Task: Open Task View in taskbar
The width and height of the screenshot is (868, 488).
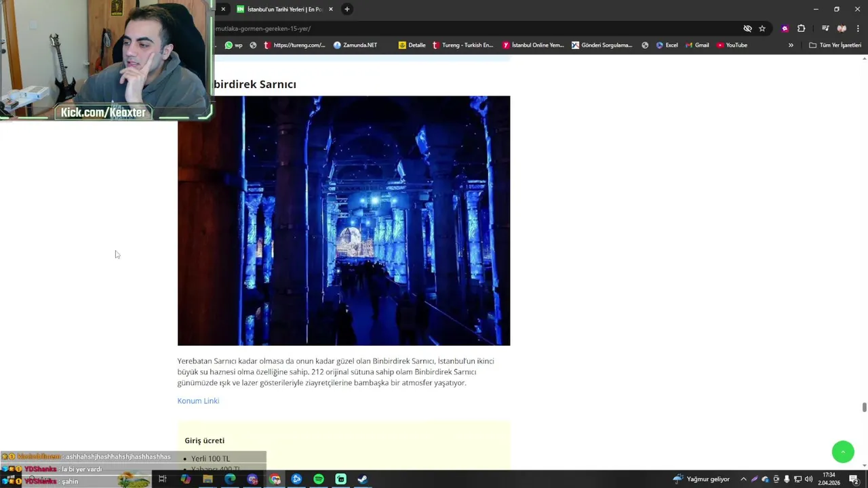Action: (x=163, y=479)
